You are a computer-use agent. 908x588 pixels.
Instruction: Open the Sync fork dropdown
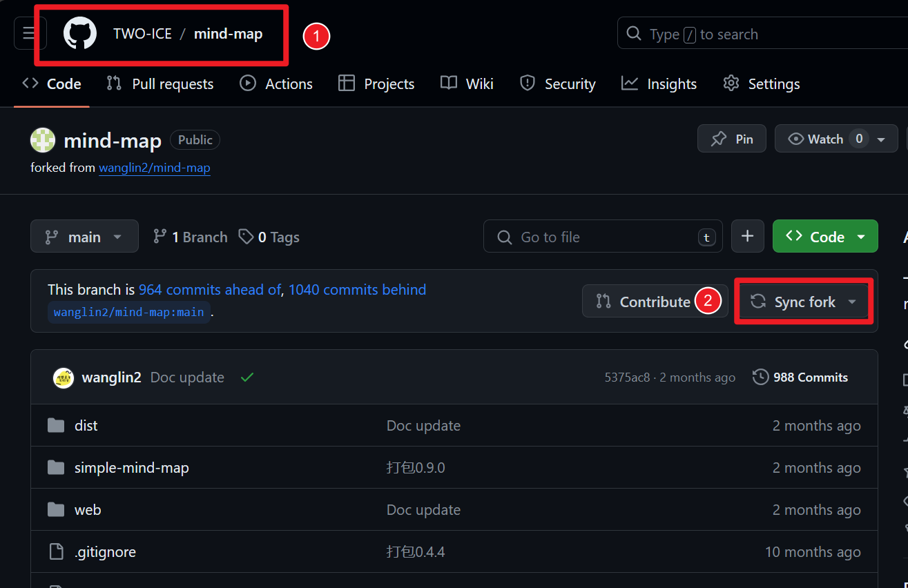click(804, 302)
